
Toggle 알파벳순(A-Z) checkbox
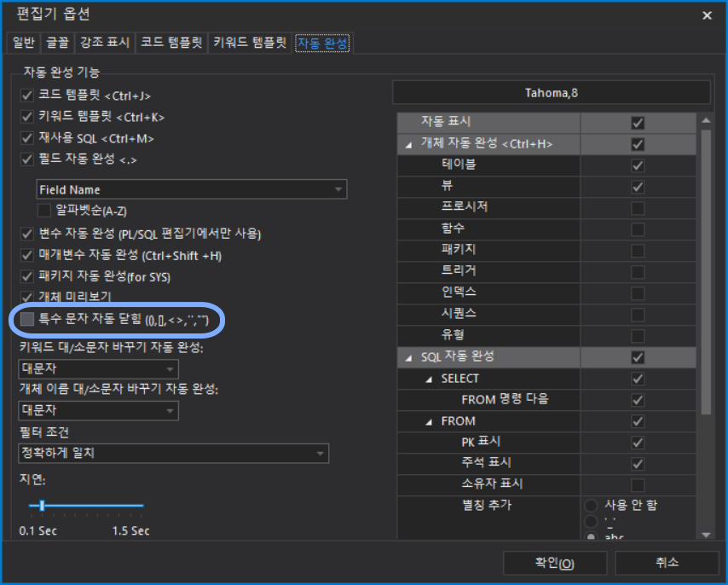pyautogui.click(x=44, y=210)
